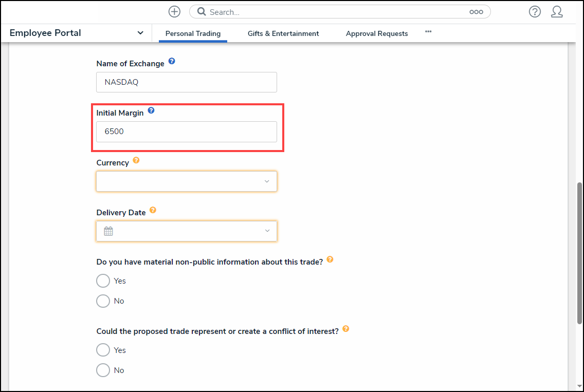The width and height of the screenshot is (584, 392).
Task: Open the Help question mark icon
Action: pyautogui.click(x=535, y=12)
